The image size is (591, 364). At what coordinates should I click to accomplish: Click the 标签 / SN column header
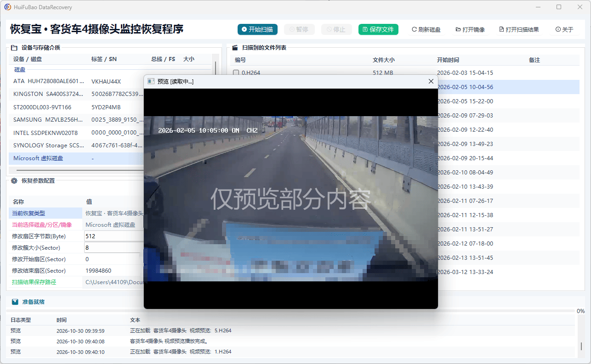coord(104,59)
